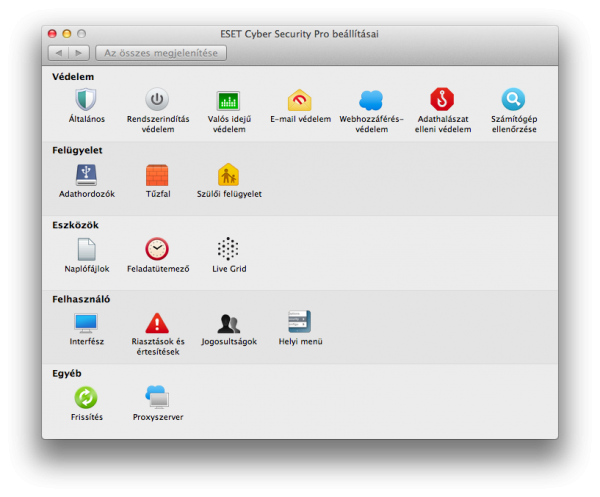
Task: Open the Interfész monitor icon
Action: [86, 323]
